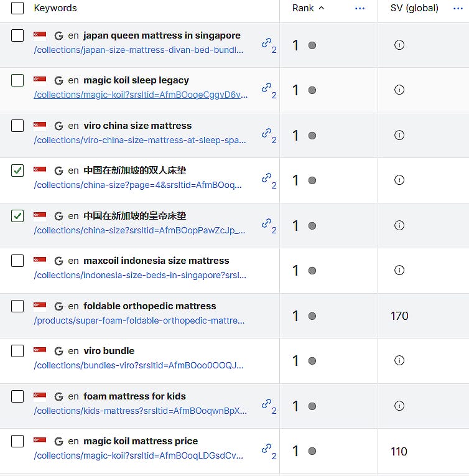This screenshot has height=476, width=469.
Task: Click rank status dot for 'japan queen mattress in singapore'
Action: click(312, 45)
